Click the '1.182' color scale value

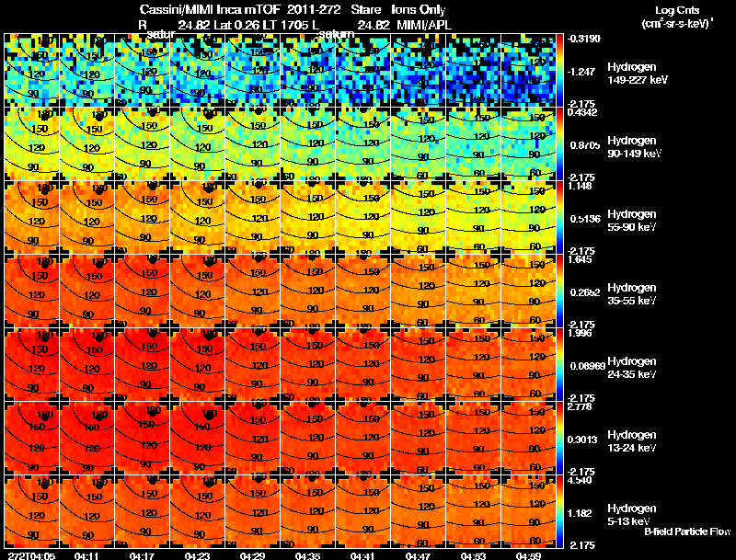click(x=580, y=514)
